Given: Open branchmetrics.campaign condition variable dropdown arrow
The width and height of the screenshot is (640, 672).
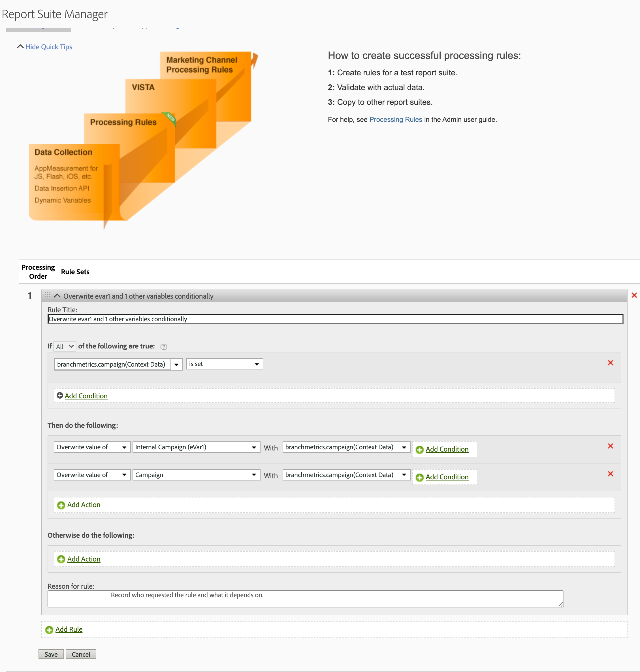Looking at the screenshot, I should pos(176,364).
